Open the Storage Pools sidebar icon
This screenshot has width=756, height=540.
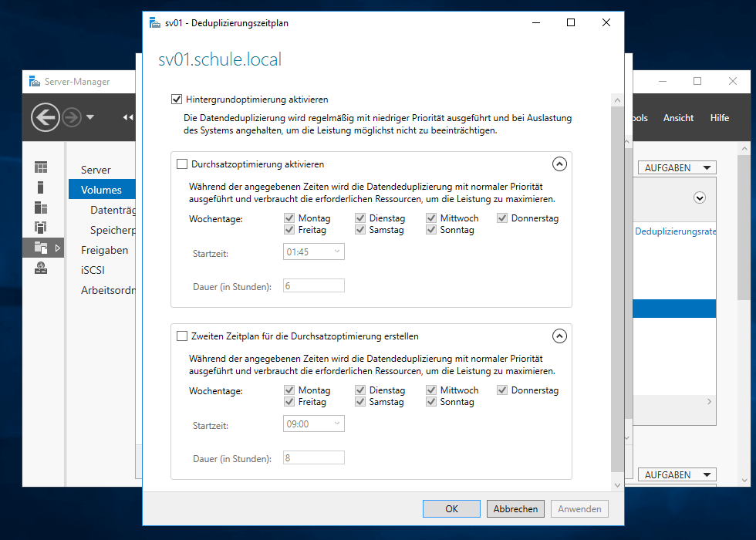pos(40,227)
